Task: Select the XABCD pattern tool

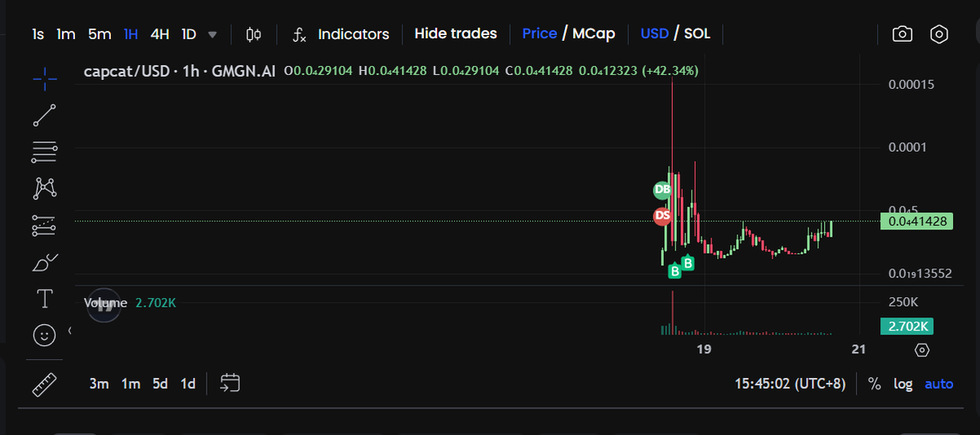Action: 45,188
